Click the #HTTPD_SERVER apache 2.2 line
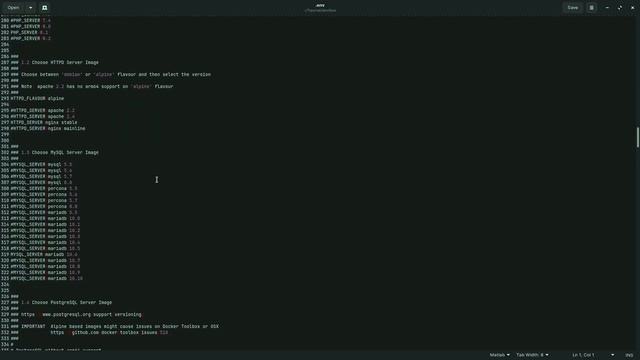The height and width of the screenshot is (360, 640). (42, 110)
